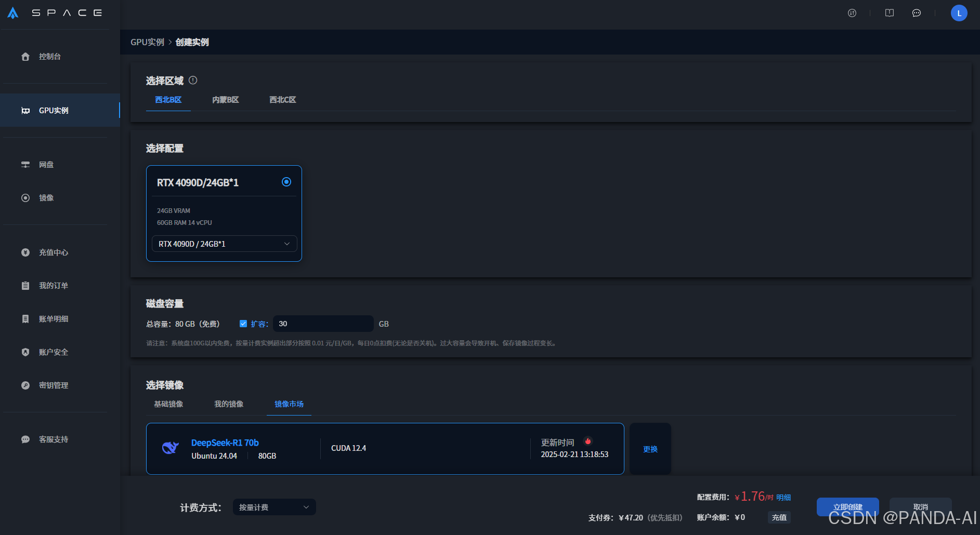Click the 密钥管理 key icon
The height and width of the screenshot is (535, 980).
click(x=25, y=385)
